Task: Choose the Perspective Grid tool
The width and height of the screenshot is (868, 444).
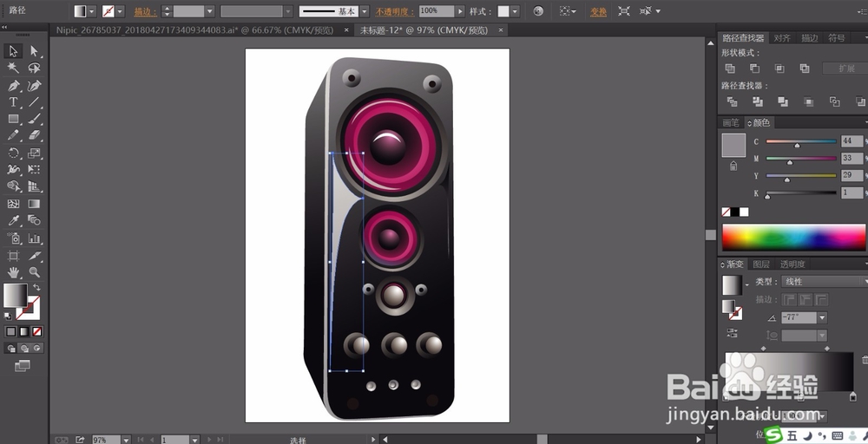Action: coord(35,186)
